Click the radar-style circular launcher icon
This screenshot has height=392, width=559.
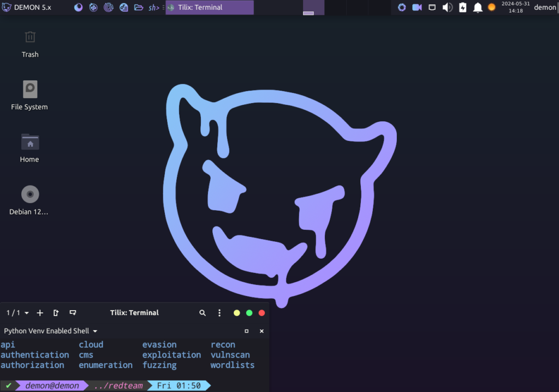(x=109, y=7)
